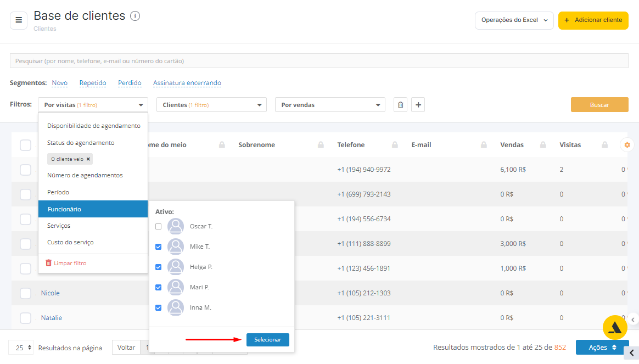Open the Clientes filter dropdown
Screen dimensions: 639x364
coord(211,105)
